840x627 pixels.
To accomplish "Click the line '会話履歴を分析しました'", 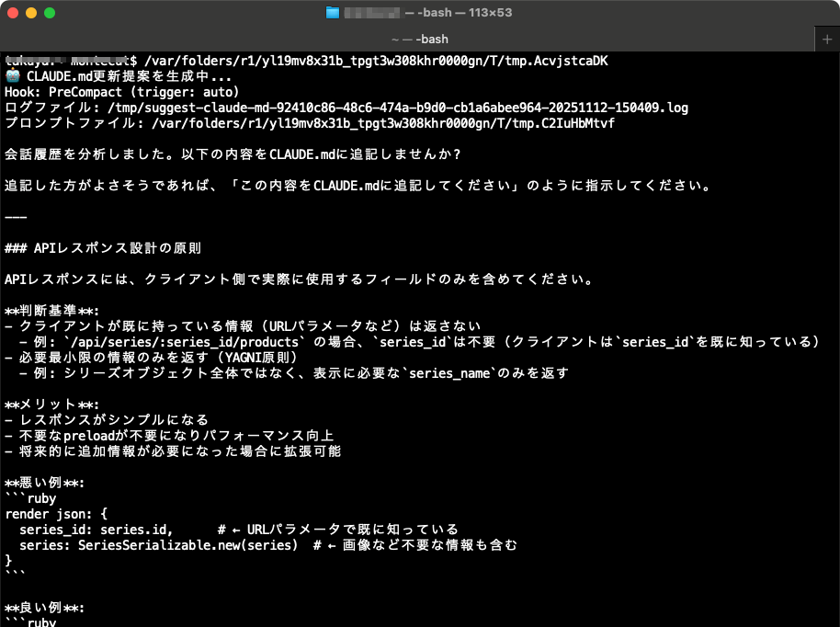I will (233, 154).
